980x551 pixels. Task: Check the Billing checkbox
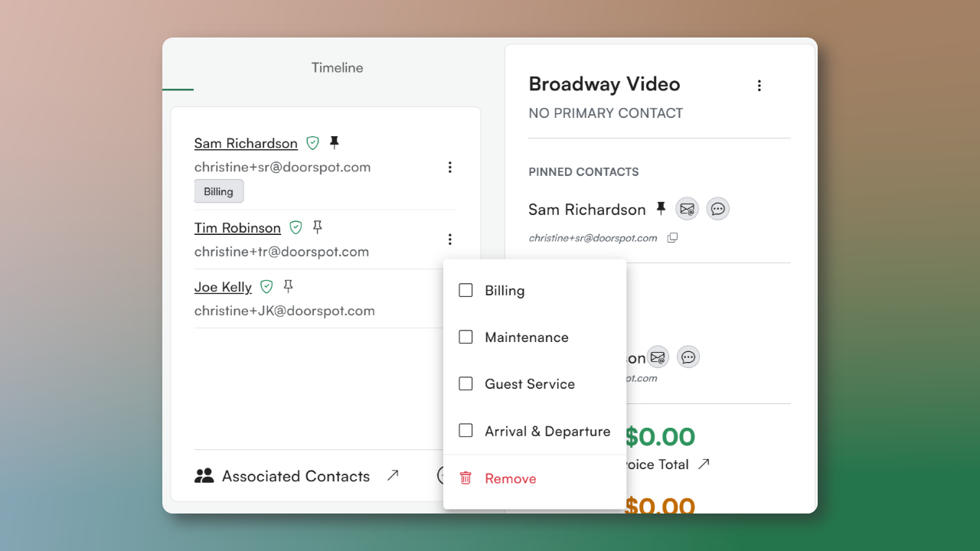point(465,291)
